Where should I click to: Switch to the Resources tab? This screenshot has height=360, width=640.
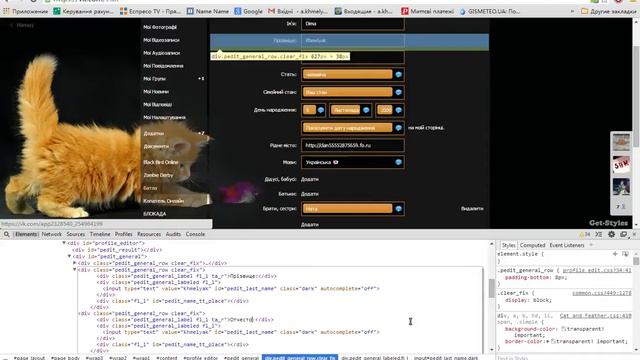(x=149, y=234)
